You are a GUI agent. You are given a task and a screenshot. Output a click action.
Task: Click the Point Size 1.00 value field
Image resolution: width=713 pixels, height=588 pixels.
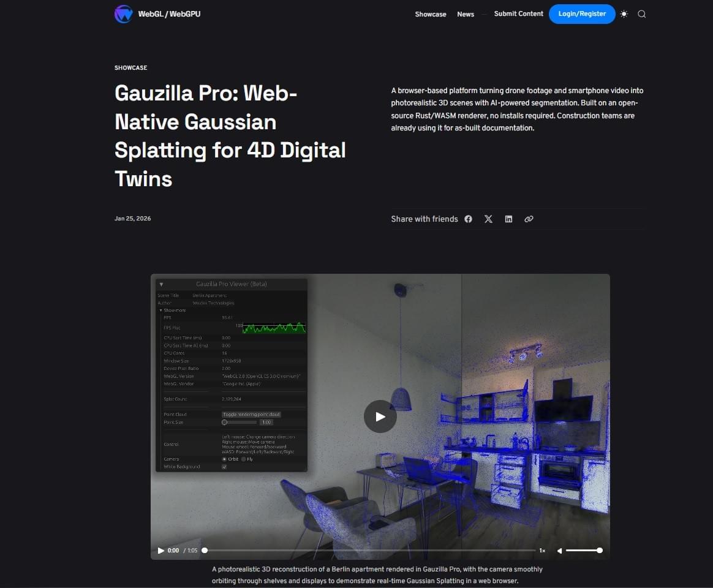click(x=266, y=423)
